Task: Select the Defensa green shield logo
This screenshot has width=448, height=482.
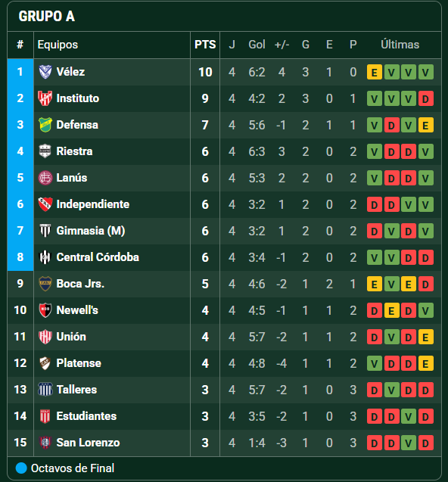Action: click(45, 125)
